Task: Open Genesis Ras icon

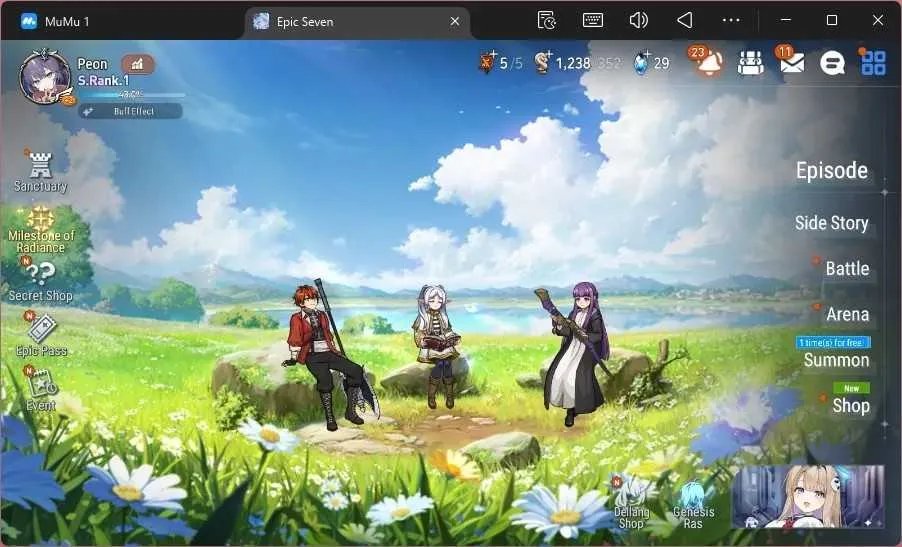Action: click(x=693, y=505)
